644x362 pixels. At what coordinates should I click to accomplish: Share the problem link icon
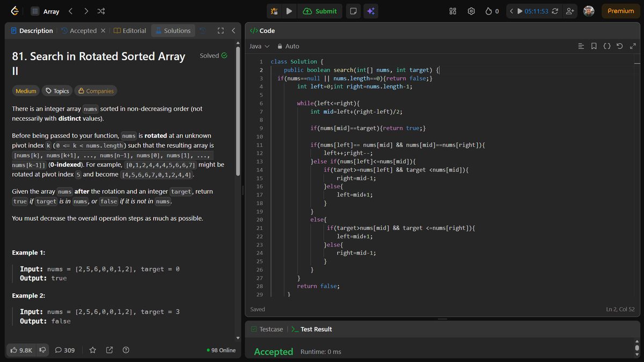pos(109,350)
